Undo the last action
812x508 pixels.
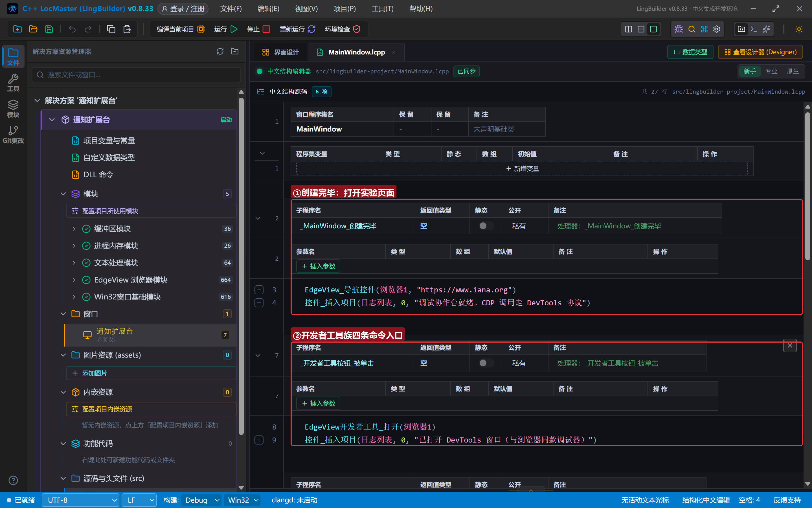(x=72, y=29)
